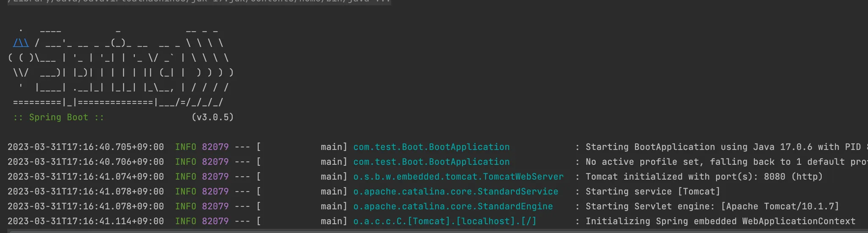Click timestamp '2023-03-31T17:16:40.706+09:00'

pos(86,162)
